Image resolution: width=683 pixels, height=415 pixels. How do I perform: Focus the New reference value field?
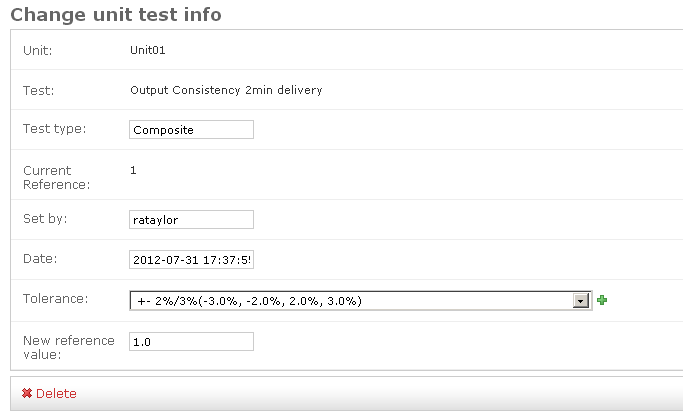[191, 341]
